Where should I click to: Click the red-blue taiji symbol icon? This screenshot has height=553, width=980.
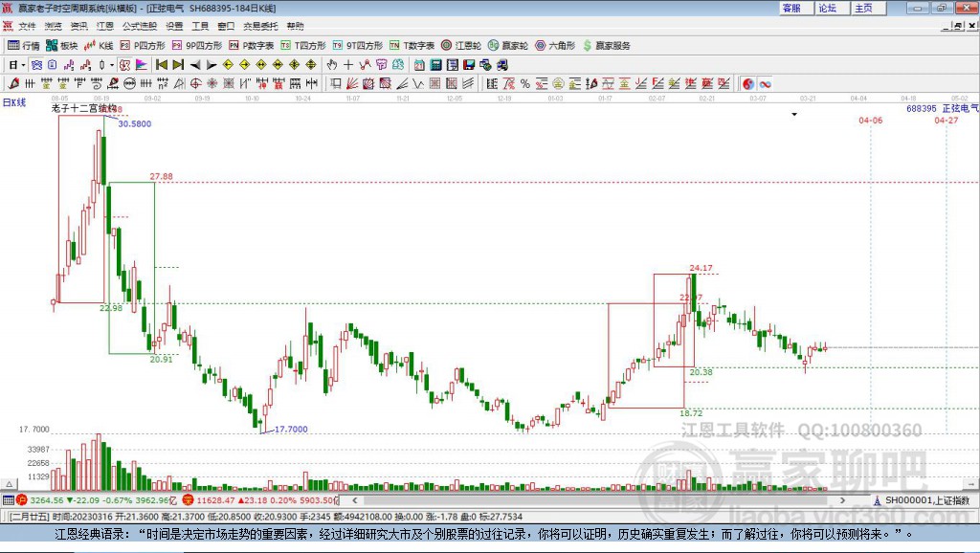(748, 83)
